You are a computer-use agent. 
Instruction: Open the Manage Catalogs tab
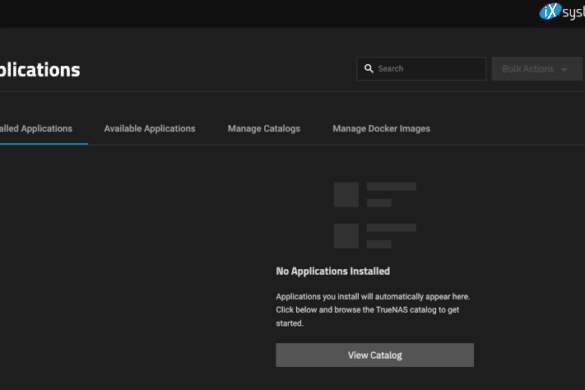point(264,129)
